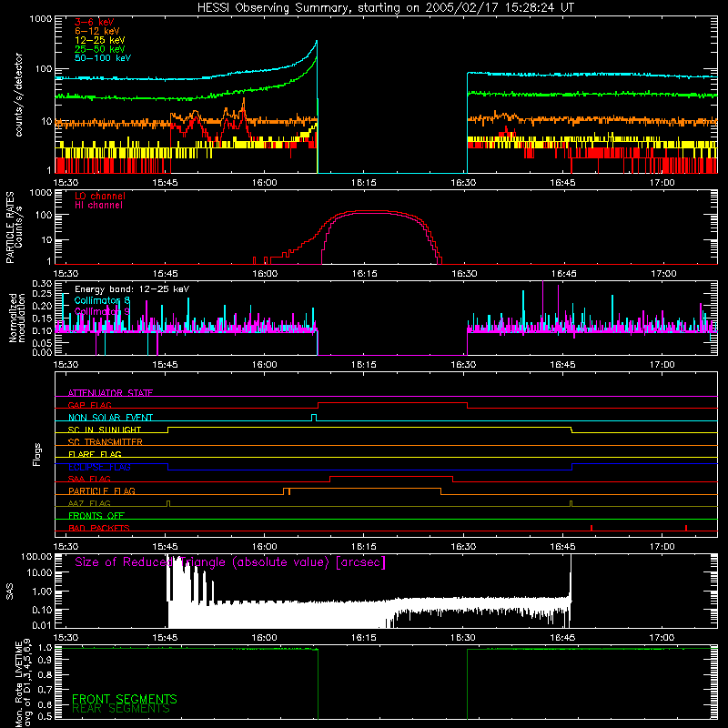Click the green 25-50 keV legend entry
728x728 pixels.
(x=100, y=49)
